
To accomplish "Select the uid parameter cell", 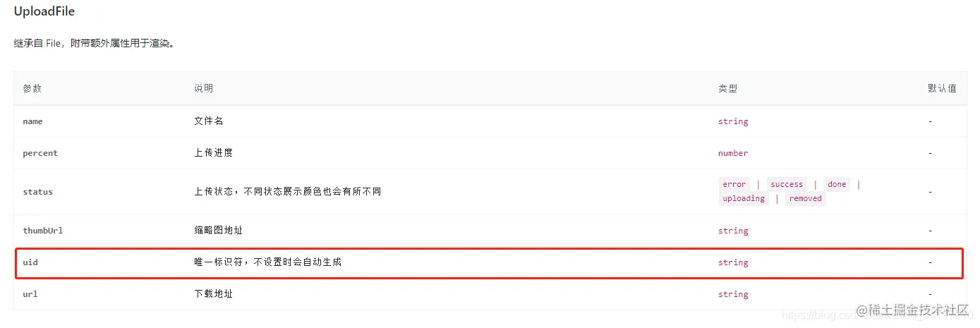I will click(x=30, y=262).
